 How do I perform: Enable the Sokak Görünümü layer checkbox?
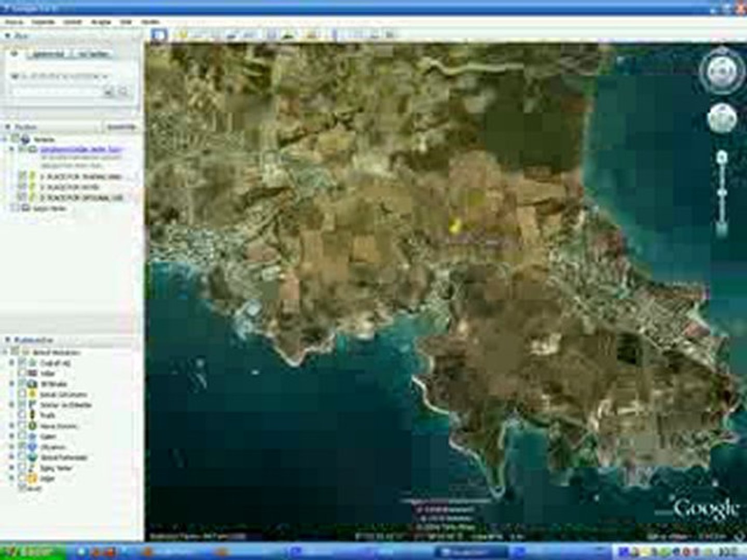22,394
